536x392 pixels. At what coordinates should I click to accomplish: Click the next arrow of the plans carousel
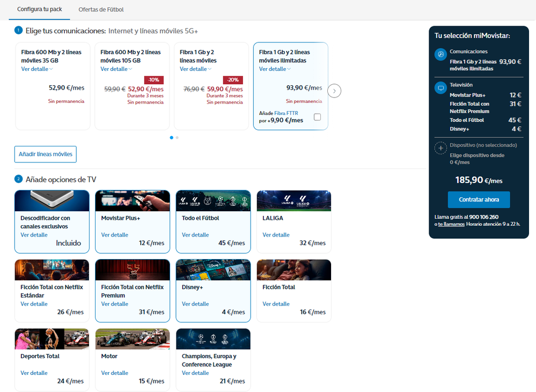pyautogui.click(x=334, y=91)
